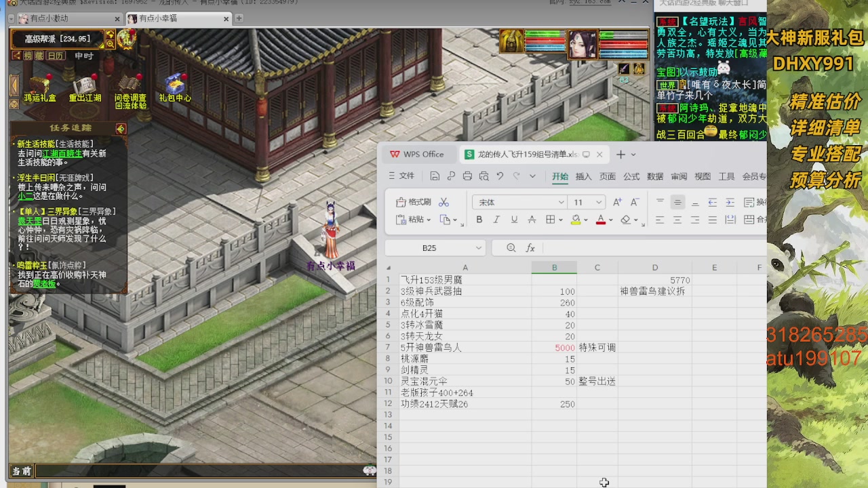Click the Redo arrow in WPS toolbar

pos(516,176)
